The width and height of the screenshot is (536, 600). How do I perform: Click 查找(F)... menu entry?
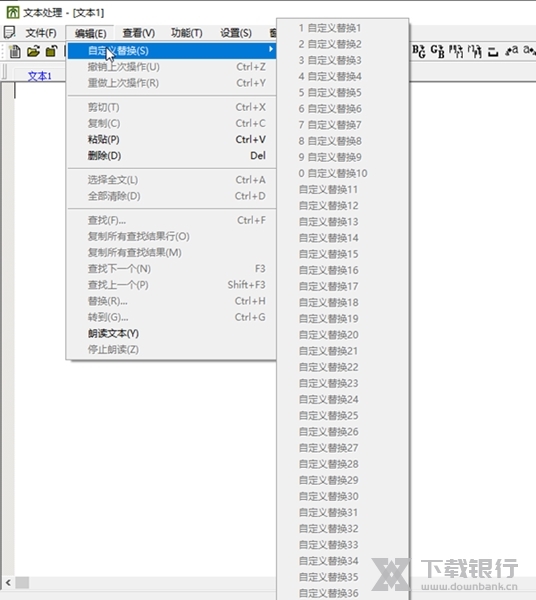click(x=171, y=220)
